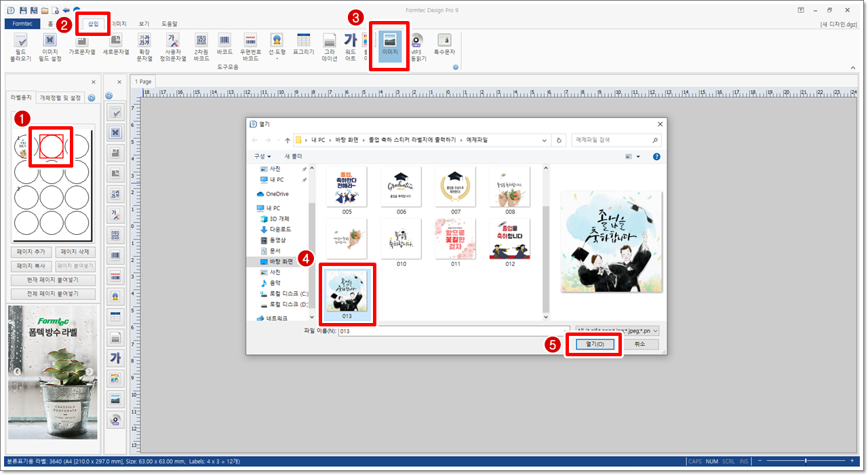Click the help question mark in open dialog
The width and height of the screenshot is (868, 475).
coord(656,157)
